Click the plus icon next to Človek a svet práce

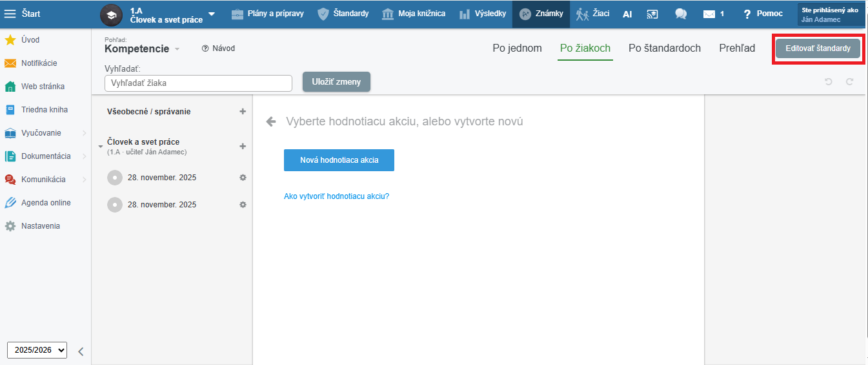point(243,147)
